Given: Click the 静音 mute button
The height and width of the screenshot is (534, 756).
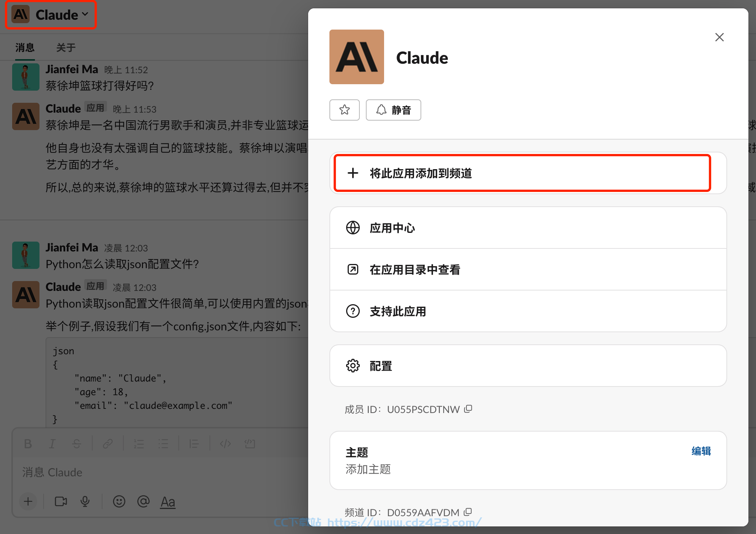Looking at the screenshot, I should pos(393,110).
